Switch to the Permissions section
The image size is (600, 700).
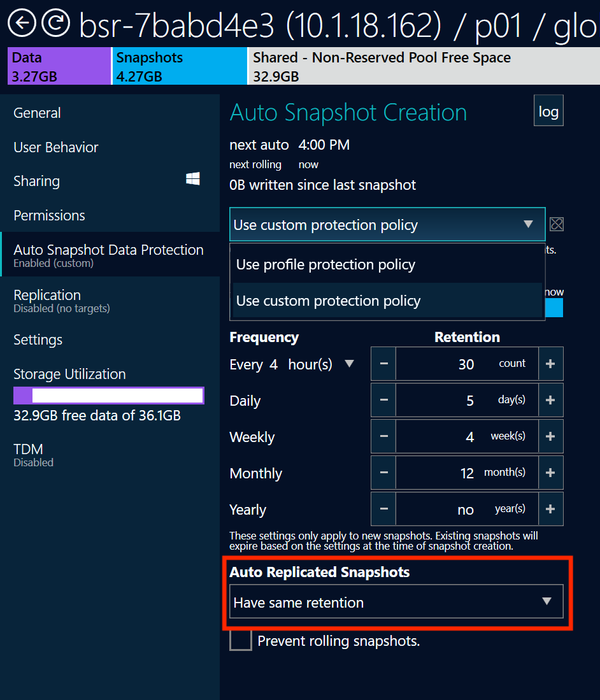coord(49,215)
